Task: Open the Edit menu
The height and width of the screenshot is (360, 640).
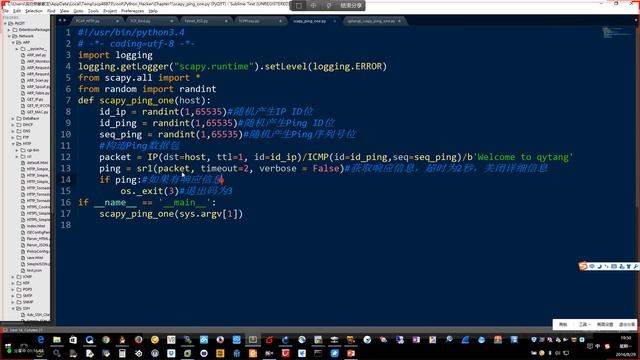Action: coord(17,11)
